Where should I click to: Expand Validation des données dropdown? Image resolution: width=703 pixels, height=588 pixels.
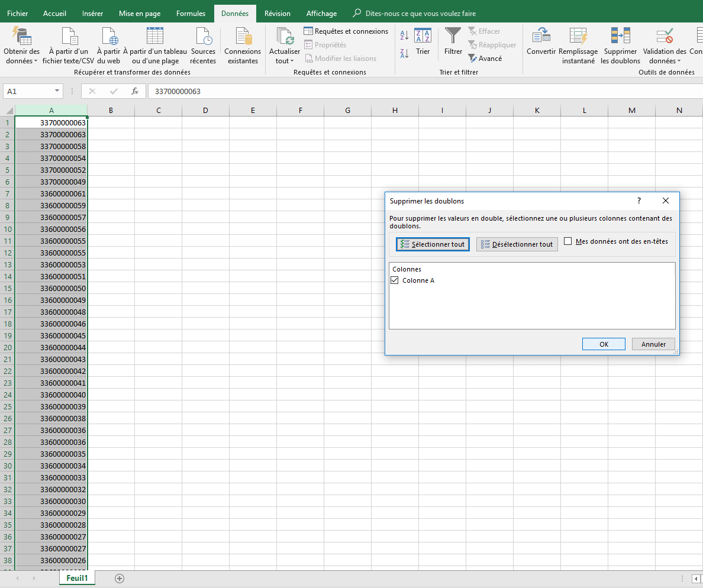click(x=679, y=61)
